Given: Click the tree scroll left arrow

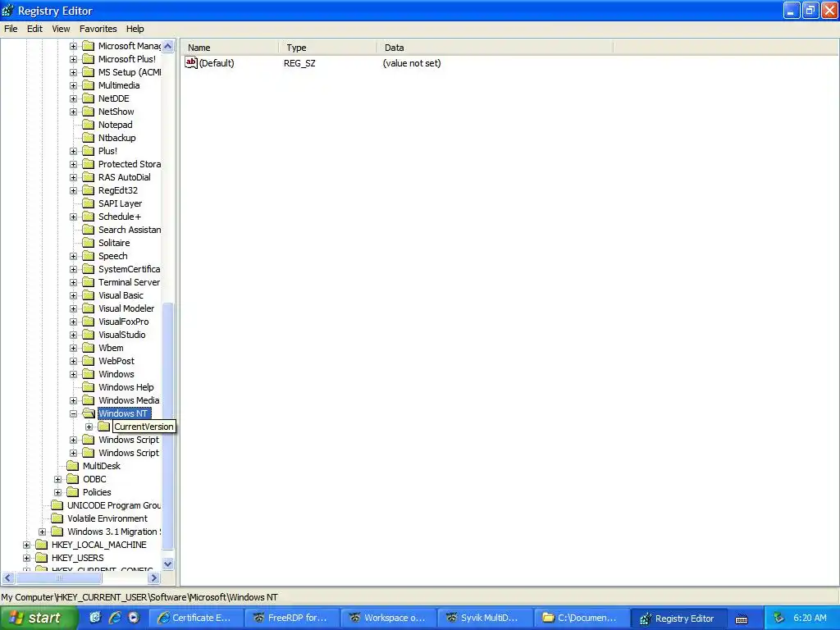Looking at the screenshot, I should 8,578.
